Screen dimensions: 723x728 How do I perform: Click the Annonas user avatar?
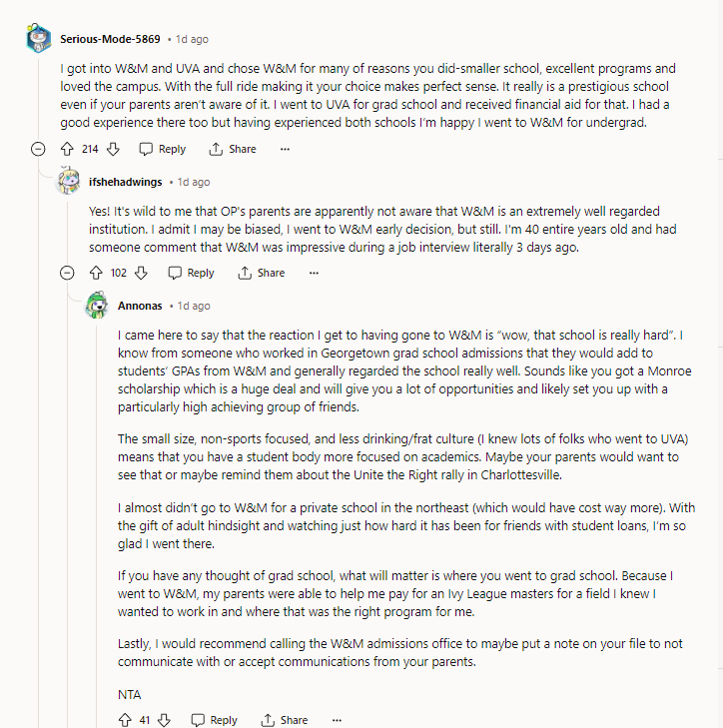(x=97, y=306)
